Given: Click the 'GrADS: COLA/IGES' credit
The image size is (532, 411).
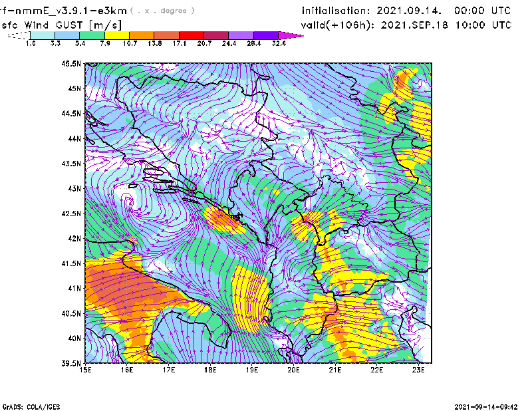Looking at the screenshot, I should tap(31, 407).
